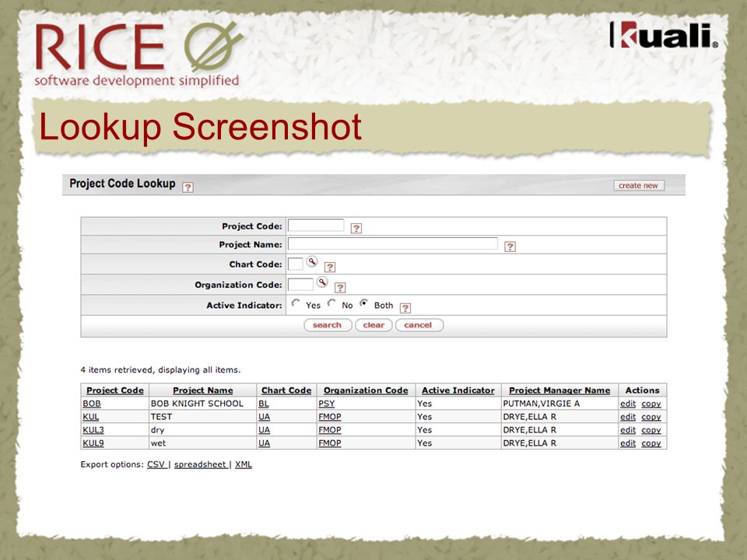This screenshot has width=747, height=560.
Task: Focus the Chart Code input field
Action: pos(296,264)
